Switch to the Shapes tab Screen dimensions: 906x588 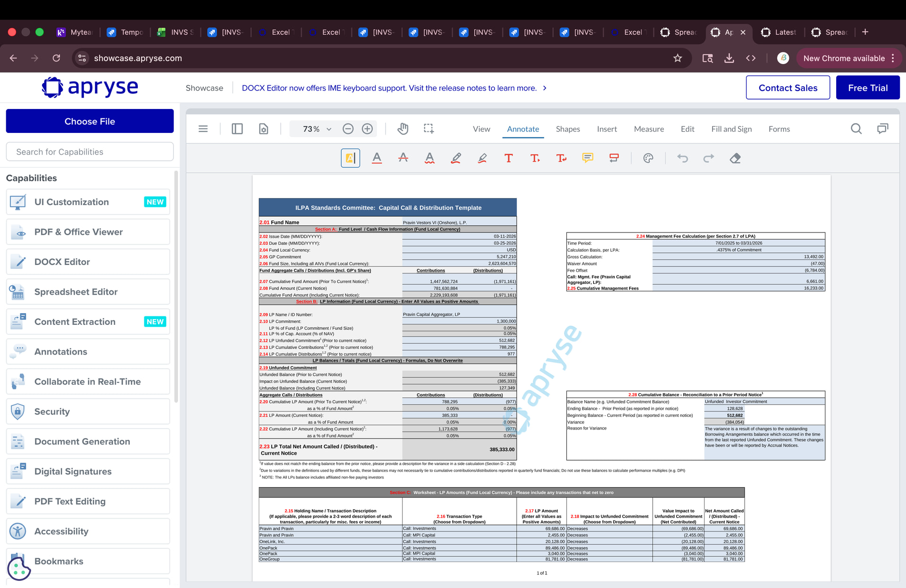(568, 129)
